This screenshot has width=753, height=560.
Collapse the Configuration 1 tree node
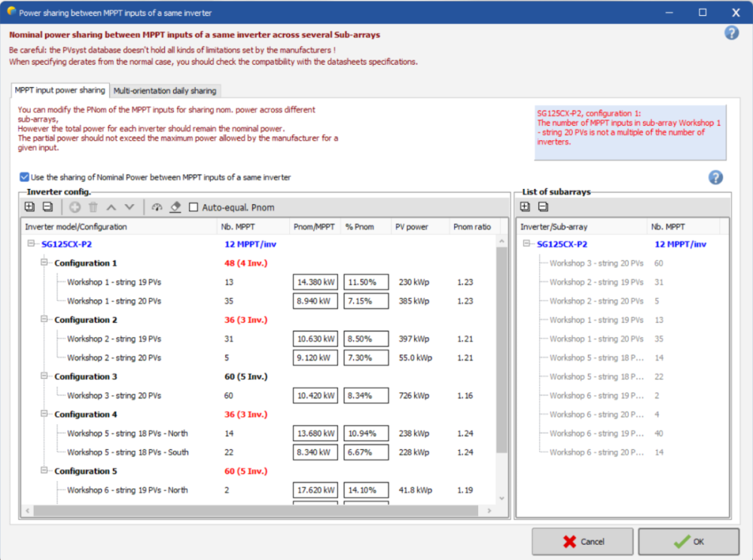44,263
